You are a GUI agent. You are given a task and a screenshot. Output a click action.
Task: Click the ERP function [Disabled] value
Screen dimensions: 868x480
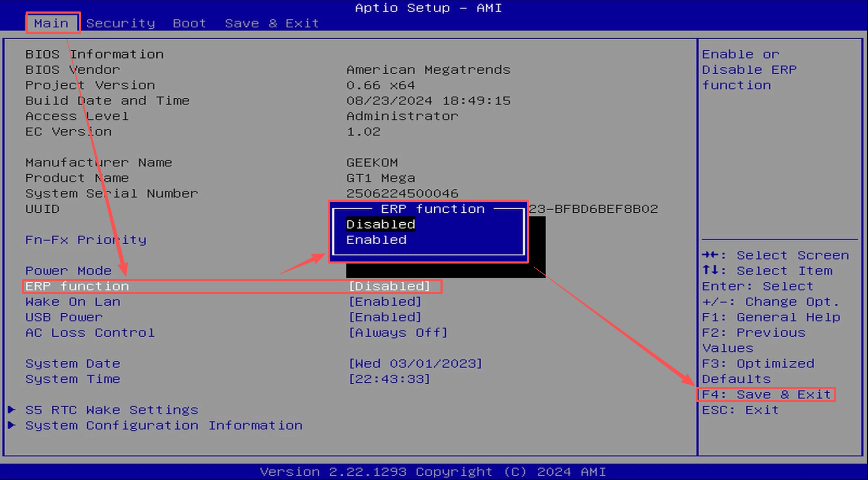coord(389,287)
